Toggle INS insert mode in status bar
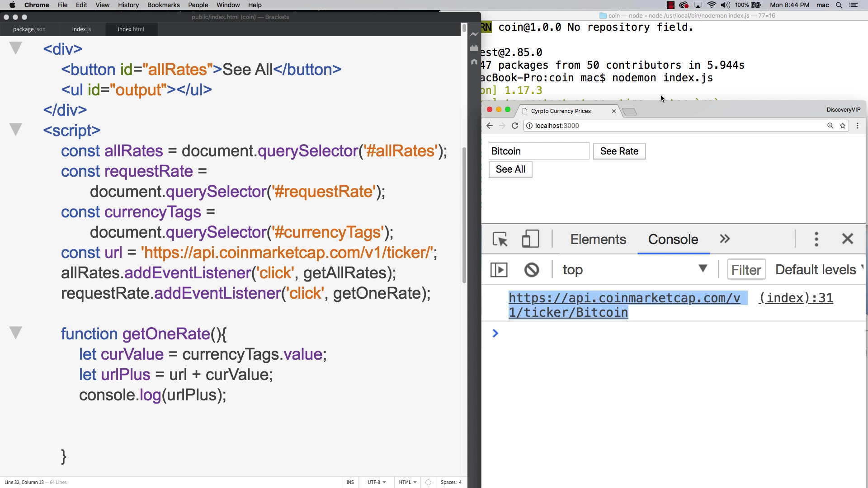This screenshot has width=868, height=488. 350,482
